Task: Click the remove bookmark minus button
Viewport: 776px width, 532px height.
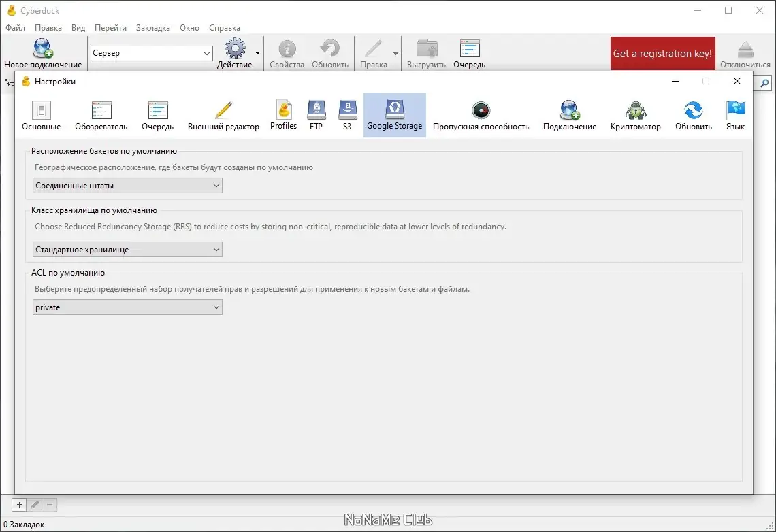Action: [x=50, y=505]
